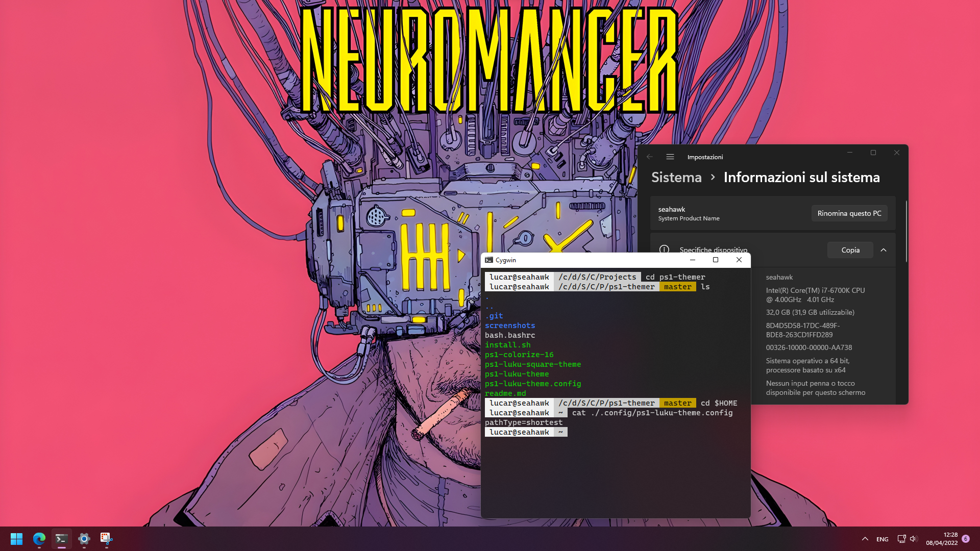Open the Windows Start menu
Image resolution: width=980 pixels, height=551 pixels.
(16, 539)
